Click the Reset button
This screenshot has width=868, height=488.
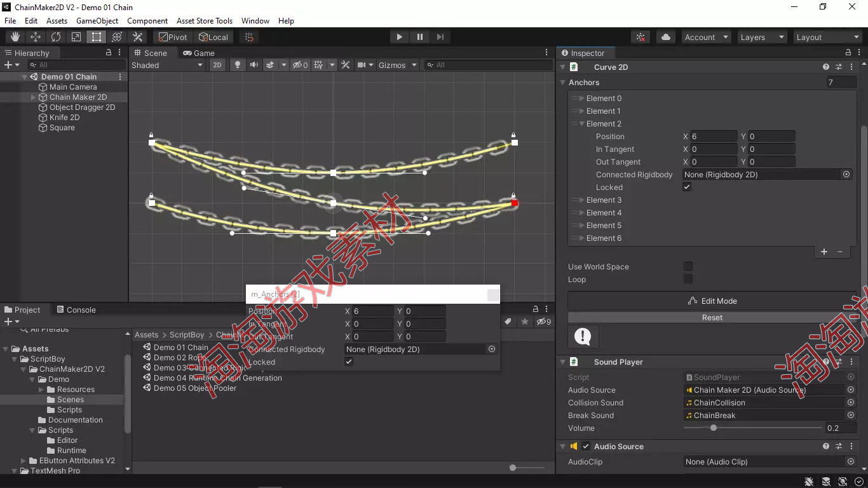[x=712, y=317]
